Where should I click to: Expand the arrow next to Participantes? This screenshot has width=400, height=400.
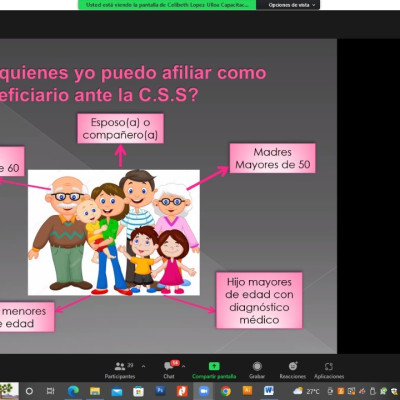143,366
